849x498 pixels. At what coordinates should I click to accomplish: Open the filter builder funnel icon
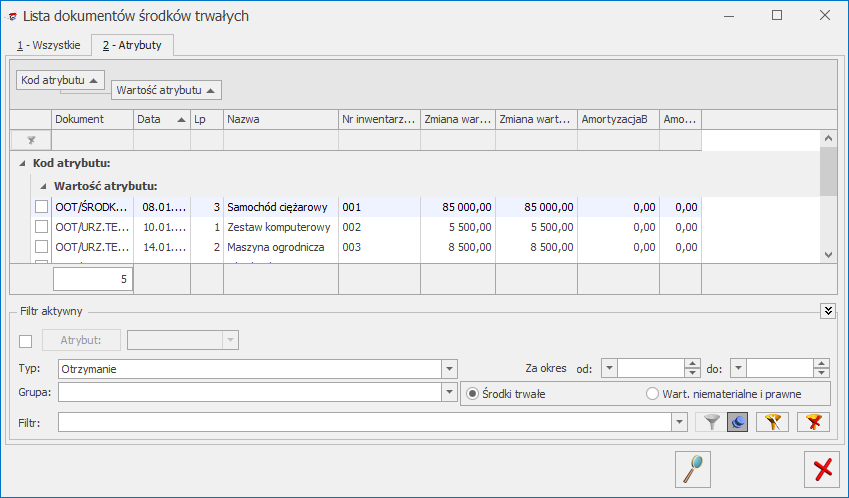tap(772, 423)
